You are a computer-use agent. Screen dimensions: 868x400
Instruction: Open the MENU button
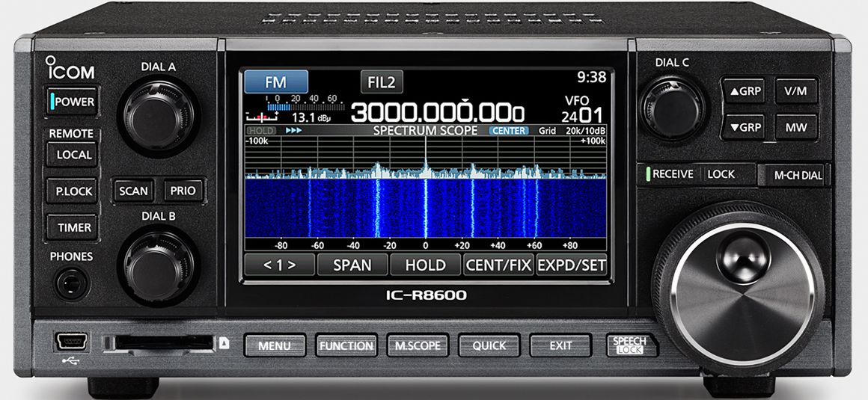click(275, 345)
